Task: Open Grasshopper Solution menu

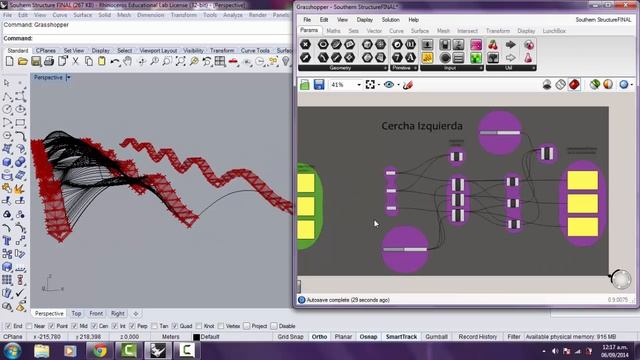Action: coord(391,20)
